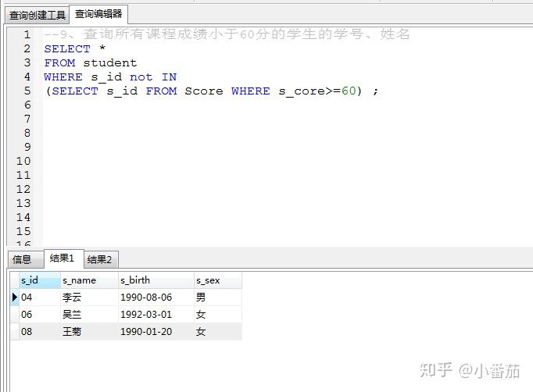Select cell with s_id 06
Image resolution: width=533 pixels, height=392 pixels.
point(39,314)
